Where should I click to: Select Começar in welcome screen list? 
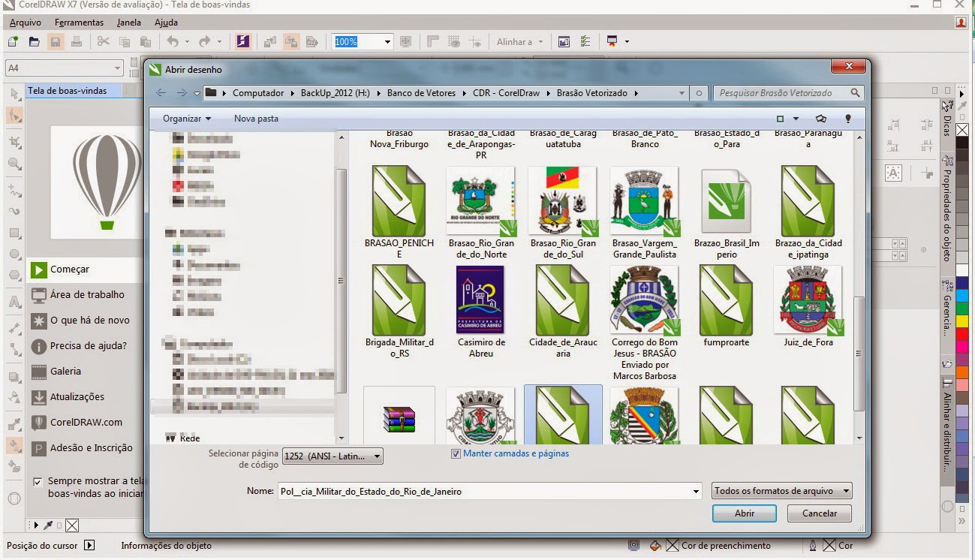pyautogui.click(x=84, y=269)
